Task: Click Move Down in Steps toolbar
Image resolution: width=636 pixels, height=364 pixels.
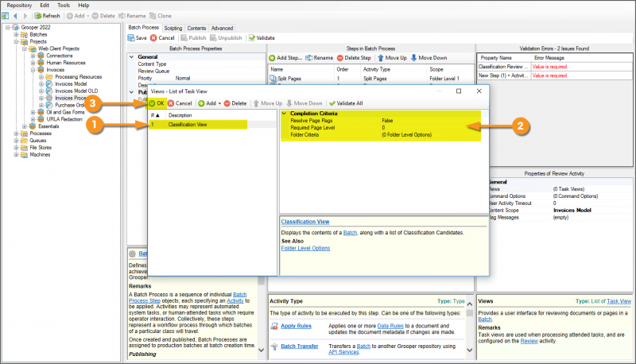Action: [429, 58]
